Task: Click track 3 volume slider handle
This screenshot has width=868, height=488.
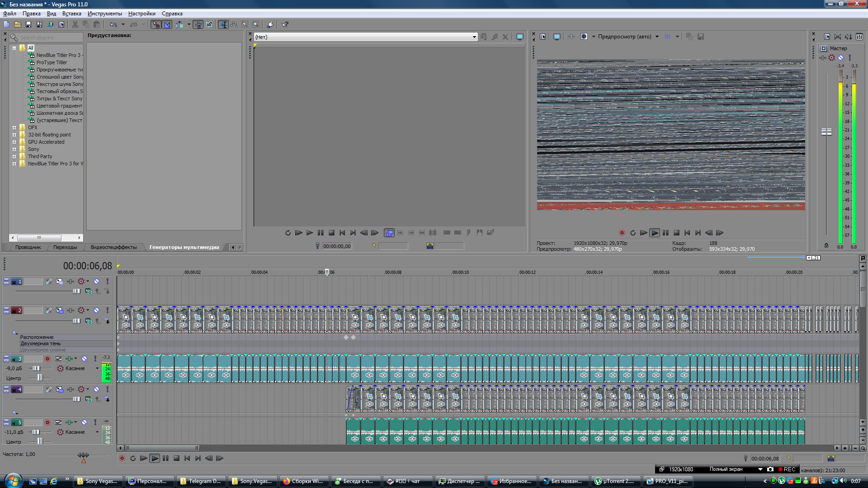Action: point(36,368)
